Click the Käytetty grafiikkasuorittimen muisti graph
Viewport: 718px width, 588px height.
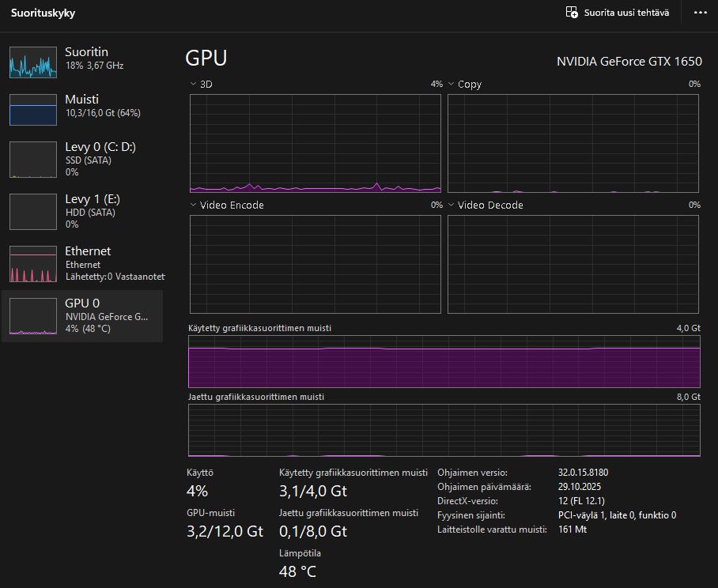pos(444,361)
